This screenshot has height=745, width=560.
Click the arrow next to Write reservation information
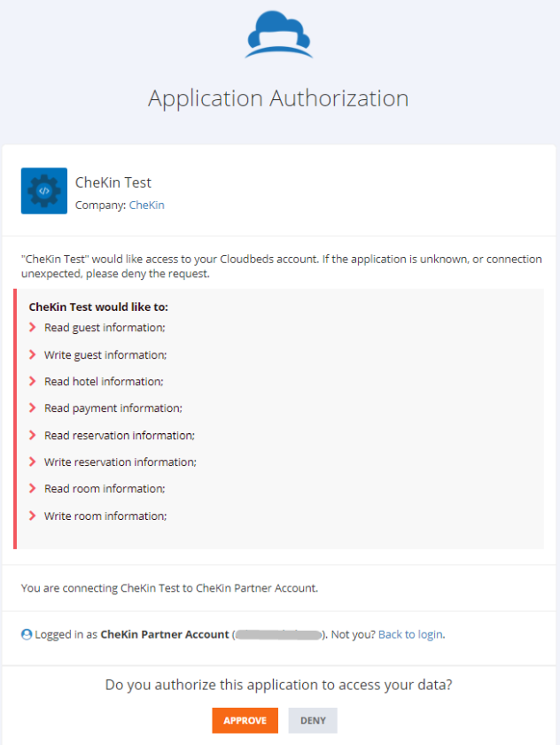click(32, 462)
